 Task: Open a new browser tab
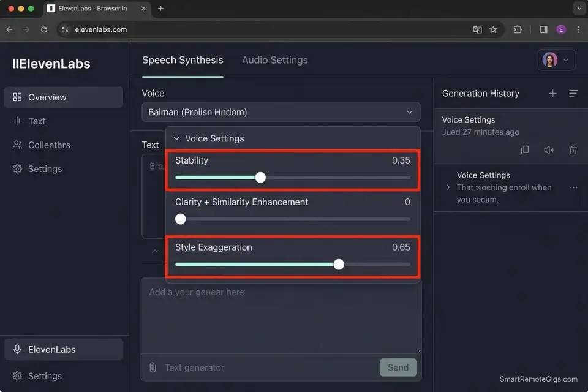pos(160,8)
